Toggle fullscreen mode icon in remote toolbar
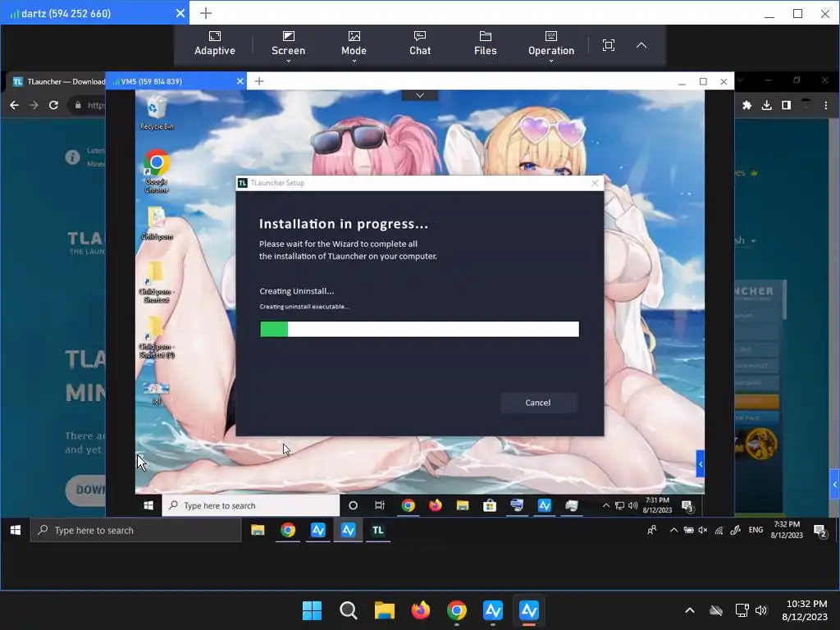 tap(608, 45)
